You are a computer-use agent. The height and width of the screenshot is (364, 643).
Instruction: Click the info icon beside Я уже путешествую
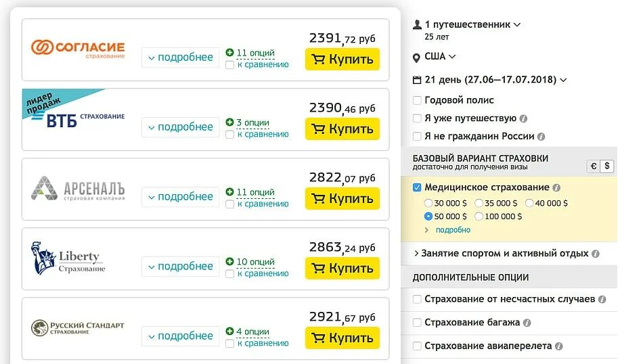523,118
